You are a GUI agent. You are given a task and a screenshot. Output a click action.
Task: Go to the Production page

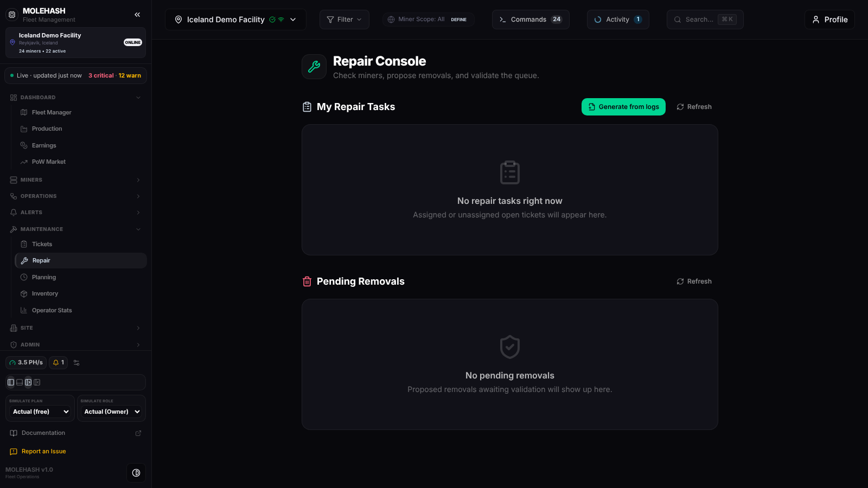[81, 129]
